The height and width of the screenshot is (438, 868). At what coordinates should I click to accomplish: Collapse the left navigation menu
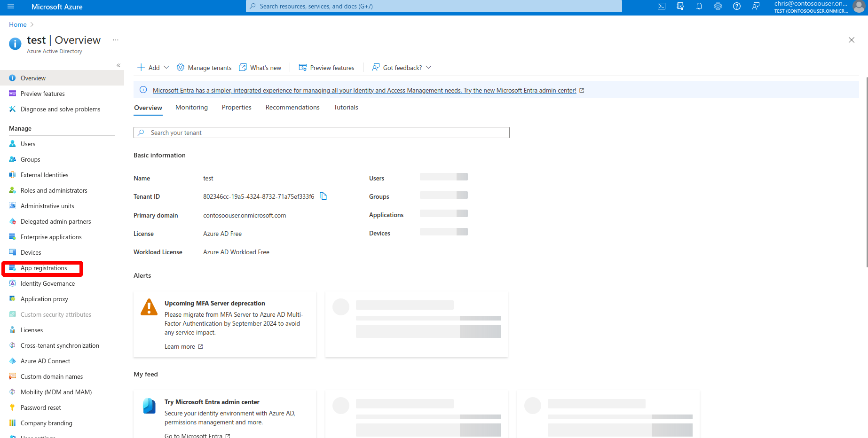click(118, 65)
